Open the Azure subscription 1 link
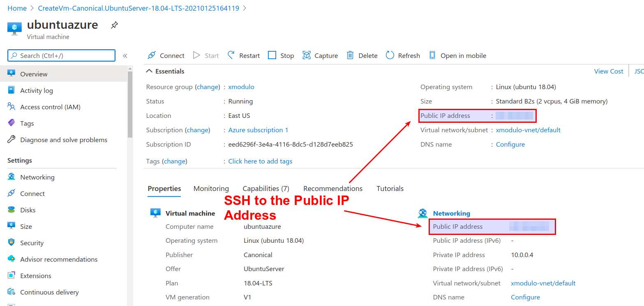The image size is (644, 306). (x=258, y=130)
